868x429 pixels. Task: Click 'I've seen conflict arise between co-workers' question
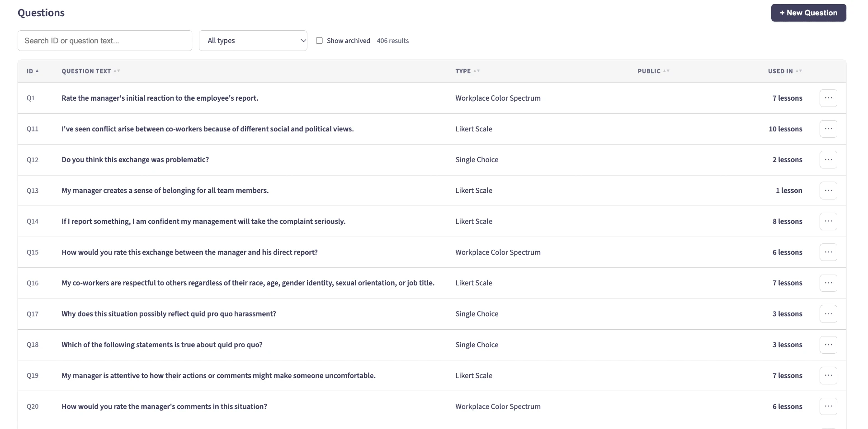pyautogui.click(x=208, y=129)
